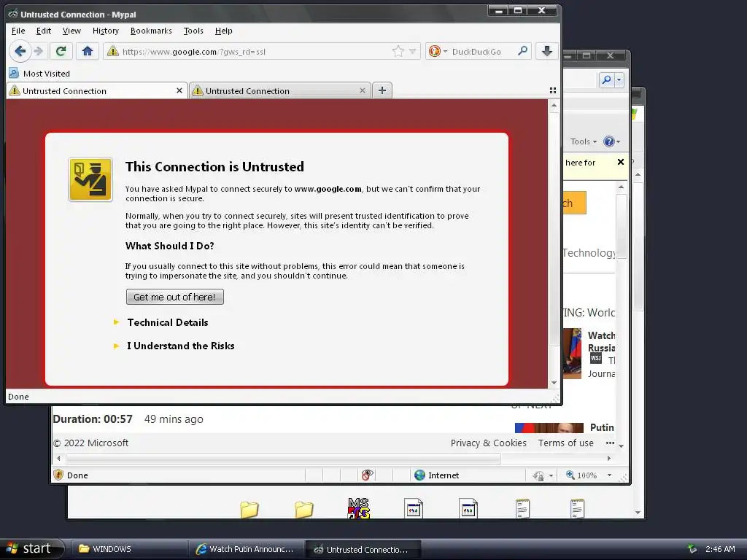Viewport: 747px width, 560px height.
Task: Click the Get me out of here! button
Action: coord(175,297)
